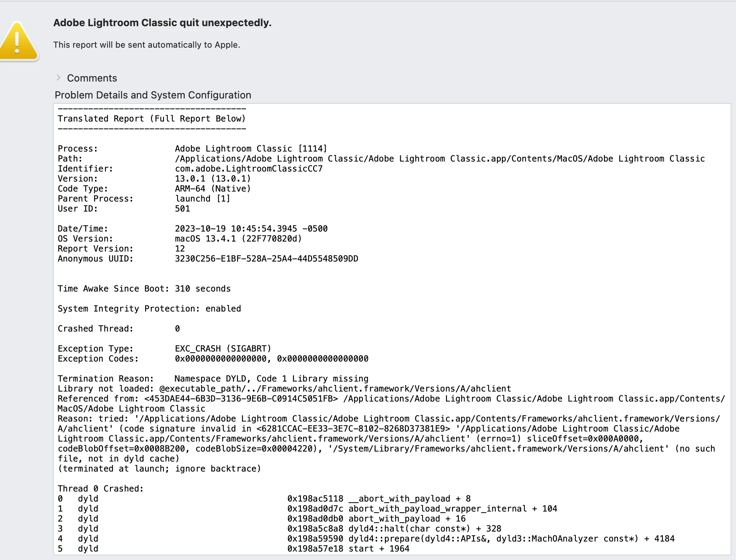The image size is (736, 560).
Task: Click the yellow warning alert icon
Action: (x=18, y=41)
